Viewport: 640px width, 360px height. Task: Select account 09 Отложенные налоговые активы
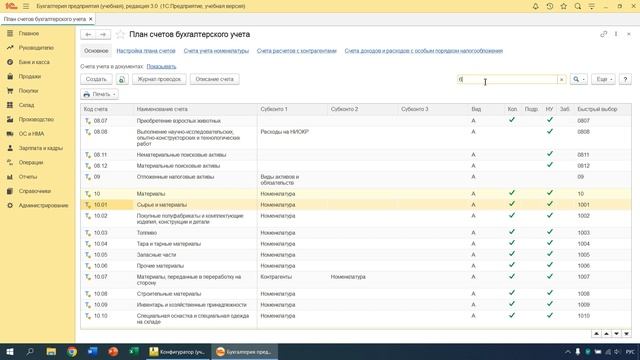(356, 180)
